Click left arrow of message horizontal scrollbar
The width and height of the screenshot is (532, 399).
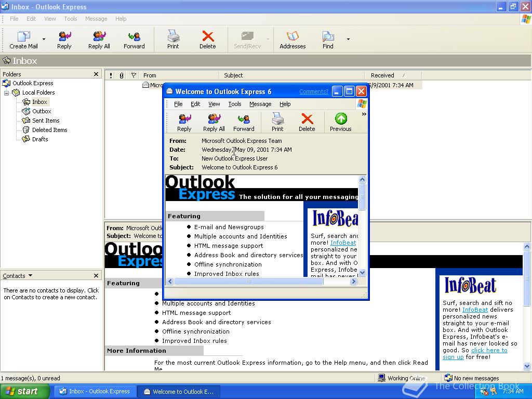[170, 281]
